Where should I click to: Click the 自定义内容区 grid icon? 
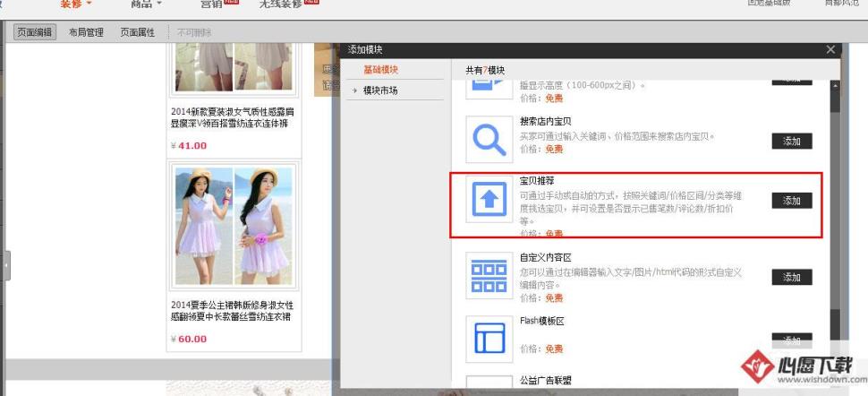click(489, 276)
